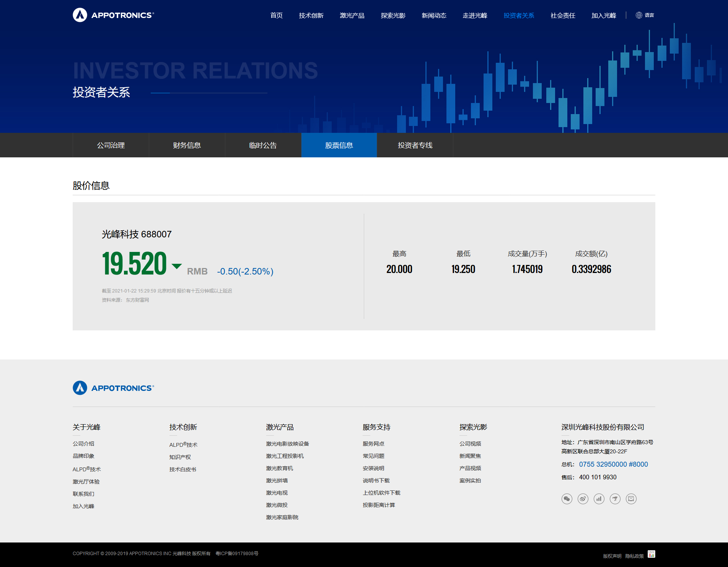Click the WeChat icon in the footer
This screenshot has width=728, height=567.
[567, 499]
